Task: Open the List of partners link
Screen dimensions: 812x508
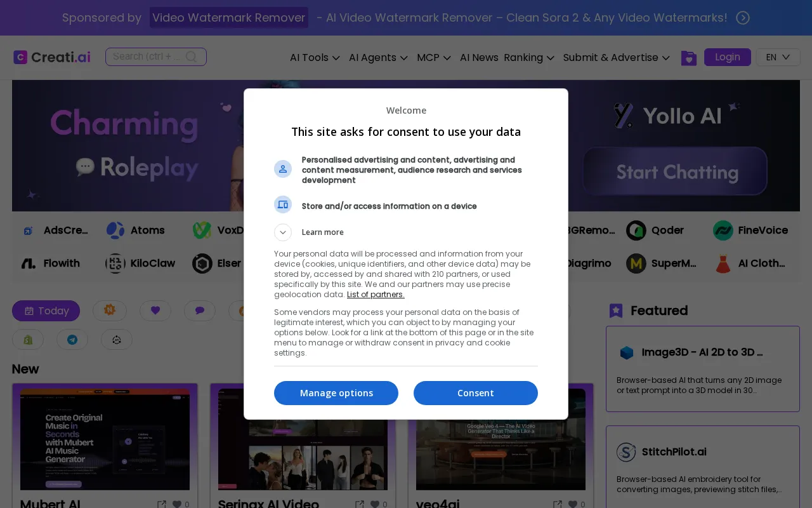Action: tap(376, 295)
